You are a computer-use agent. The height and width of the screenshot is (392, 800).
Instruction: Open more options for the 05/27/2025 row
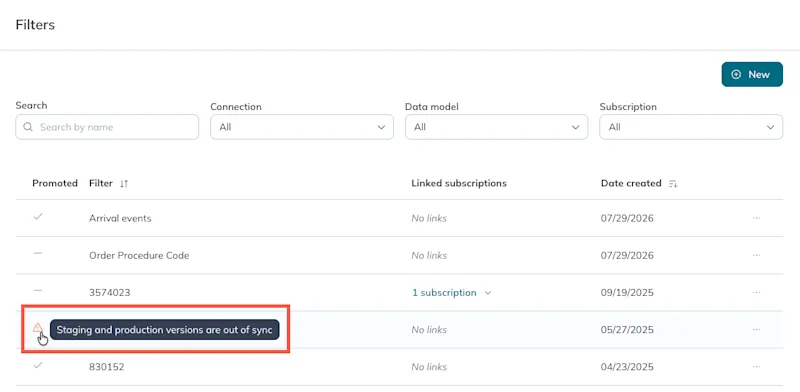pyautogui.click(x=756, y=330)
